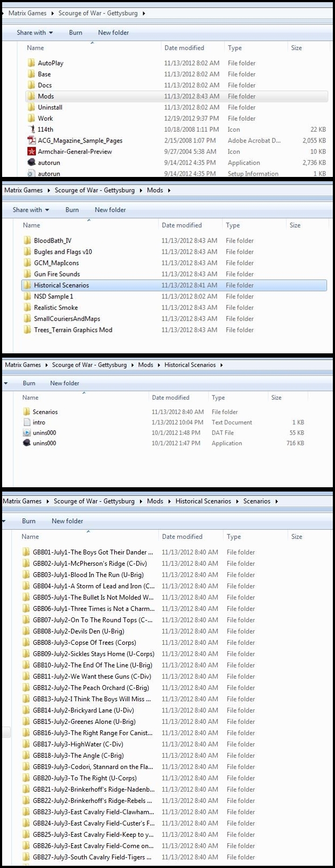Open the cut-off toolbar dropdown arrow beside Burn in Historical Scenarios window
This screenshot has height=868, width=335.
tap(5, 383)
